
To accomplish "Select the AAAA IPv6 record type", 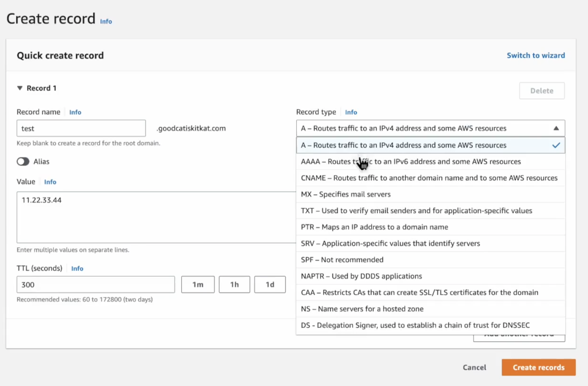I will pyautogui.click(x=411, y=161).
